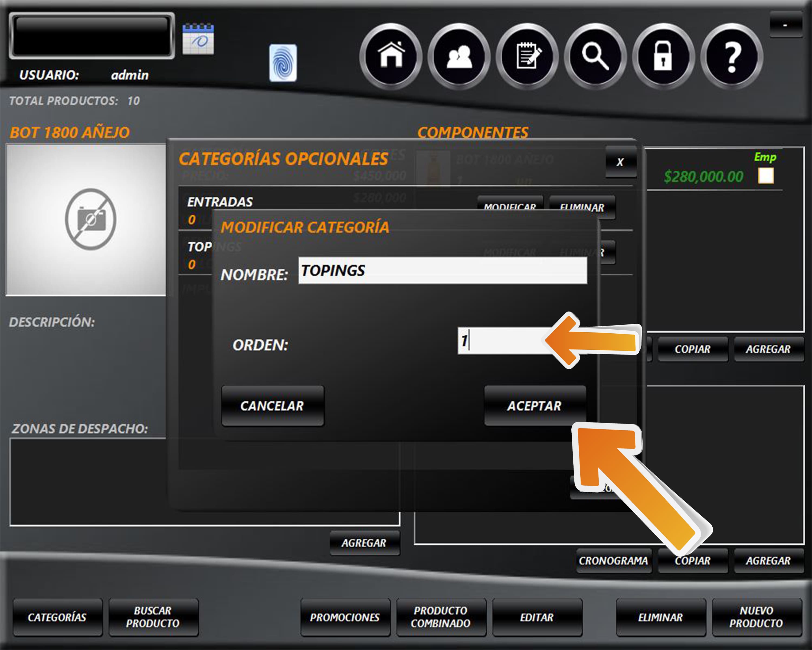
Task: Click the calendar icon near the display
Action: click(198, 39)
